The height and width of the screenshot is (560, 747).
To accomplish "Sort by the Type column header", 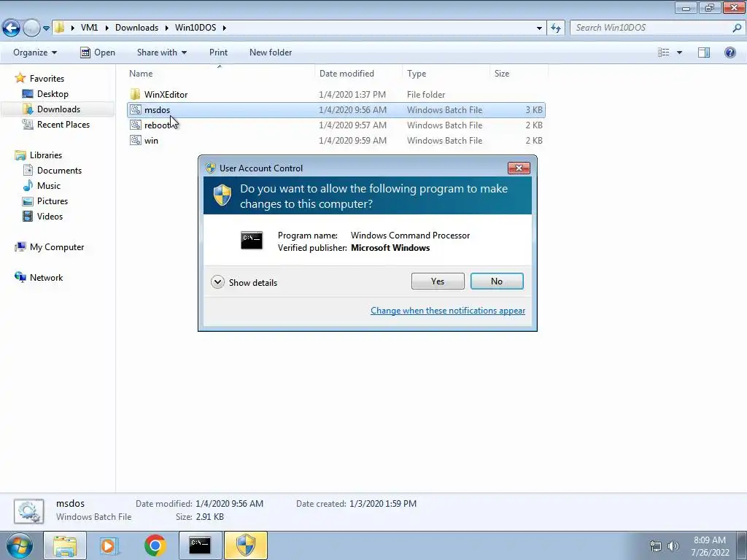I will pos(446,74).
